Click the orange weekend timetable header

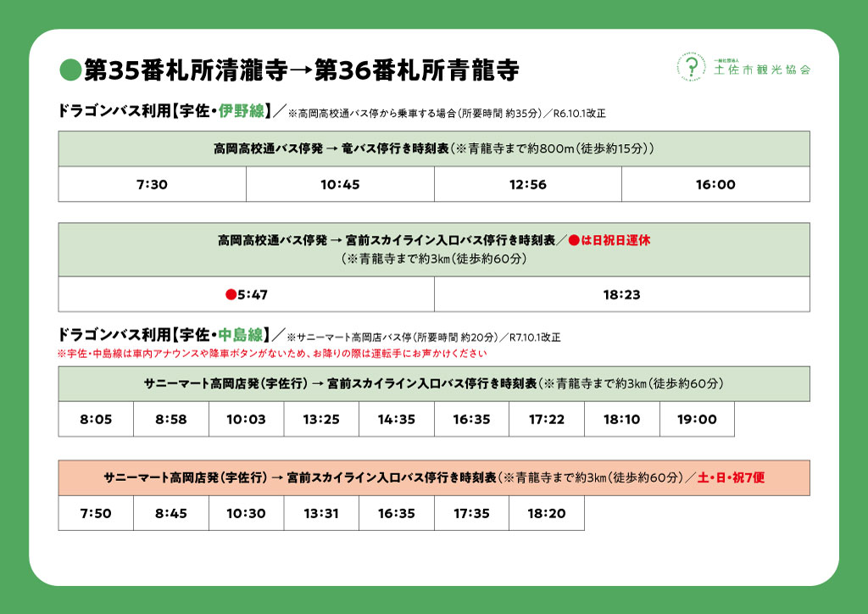434,478
